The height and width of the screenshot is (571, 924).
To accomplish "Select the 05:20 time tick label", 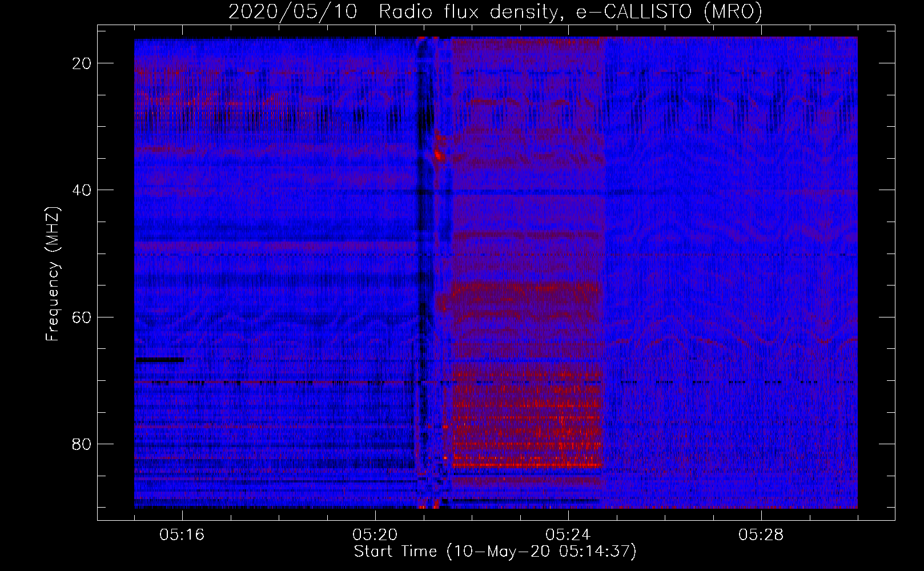I will [x=375, y=535].
